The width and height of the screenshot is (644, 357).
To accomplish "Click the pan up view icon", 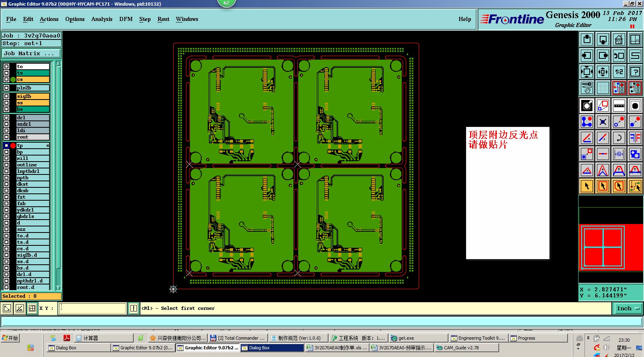I will pyautogui.click(x=587, y=39).
